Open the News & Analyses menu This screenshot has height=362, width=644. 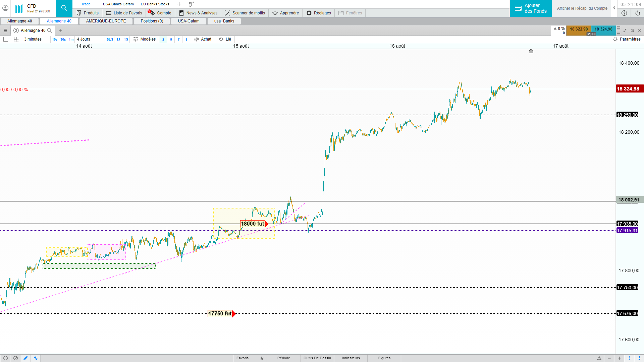pos(198,13)
